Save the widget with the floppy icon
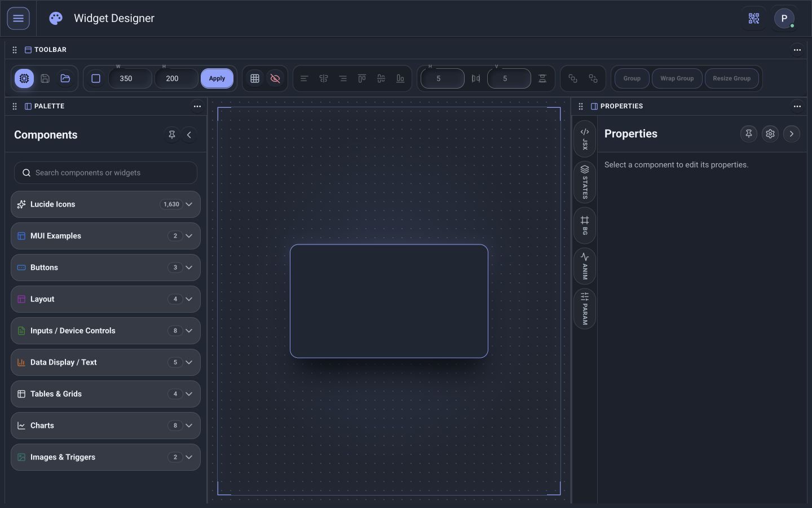This screenshot has width=812, height=508. click(x=45, y=78)
